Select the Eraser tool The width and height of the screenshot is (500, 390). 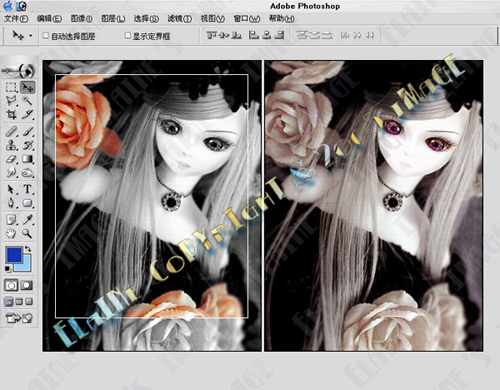[11, 159]
